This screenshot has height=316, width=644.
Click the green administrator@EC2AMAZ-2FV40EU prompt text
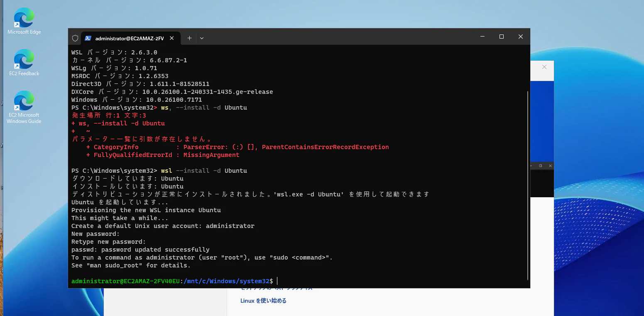(x=126, y=281)
